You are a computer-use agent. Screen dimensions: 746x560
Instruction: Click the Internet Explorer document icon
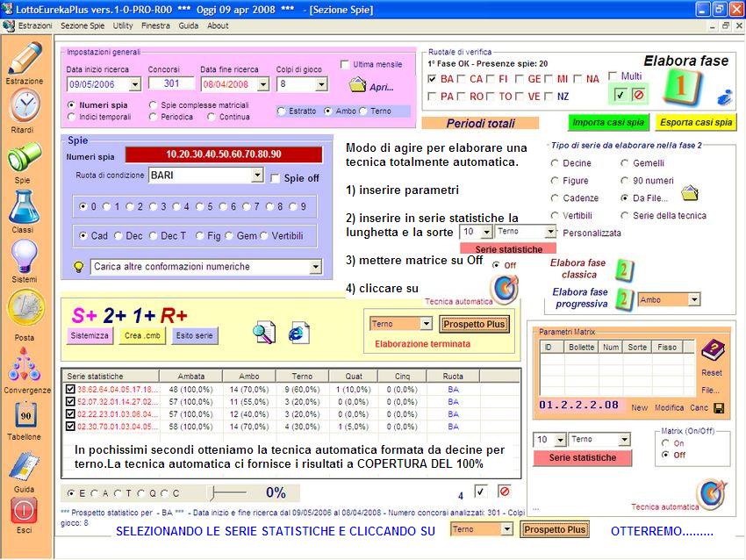pos(298,332)
